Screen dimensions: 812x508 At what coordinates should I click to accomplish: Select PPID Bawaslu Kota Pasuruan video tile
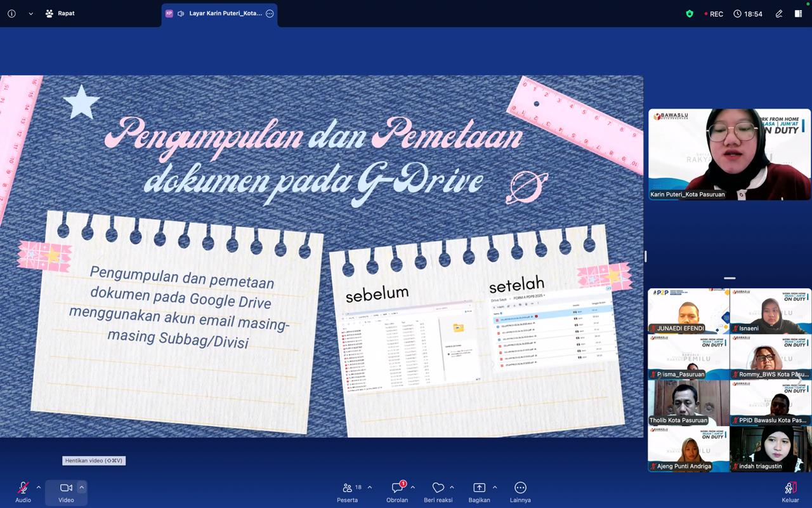click(x=770, y=403)
